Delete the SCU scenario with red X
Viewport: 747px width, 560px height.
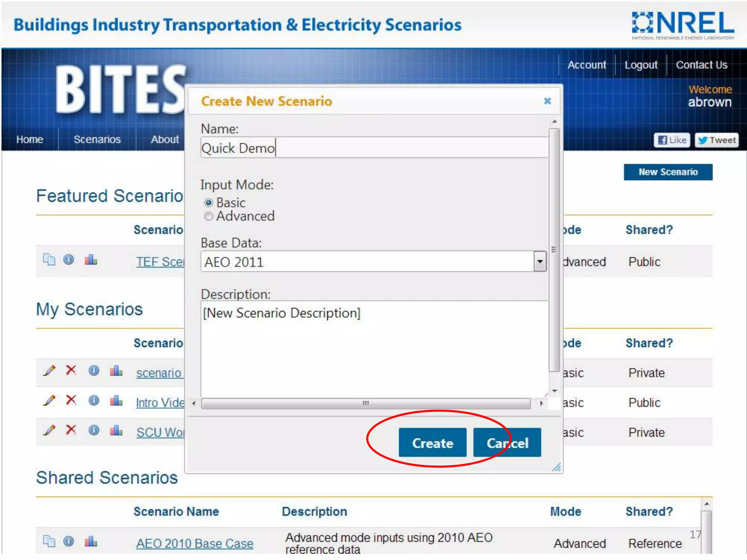pos(71,430)
